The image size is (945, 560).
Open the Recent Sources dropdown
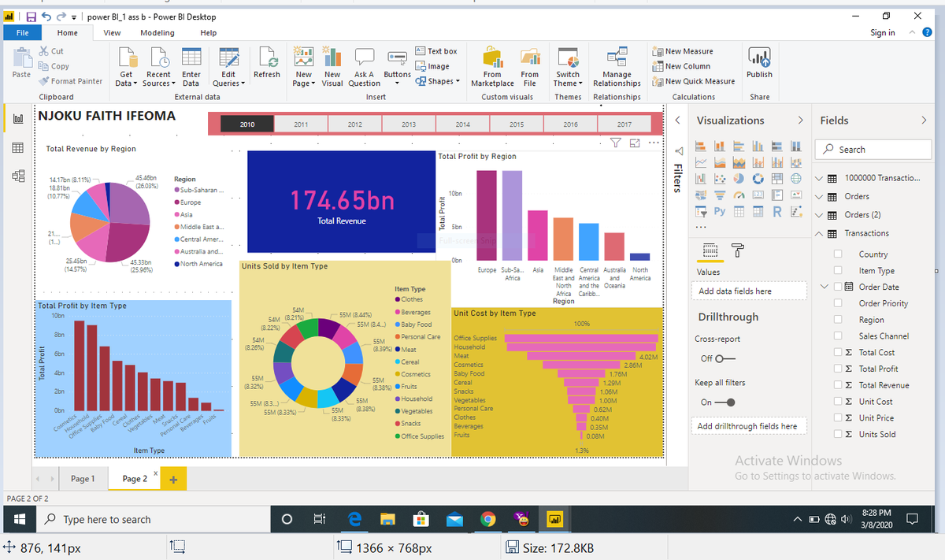[x=159, y=66]
